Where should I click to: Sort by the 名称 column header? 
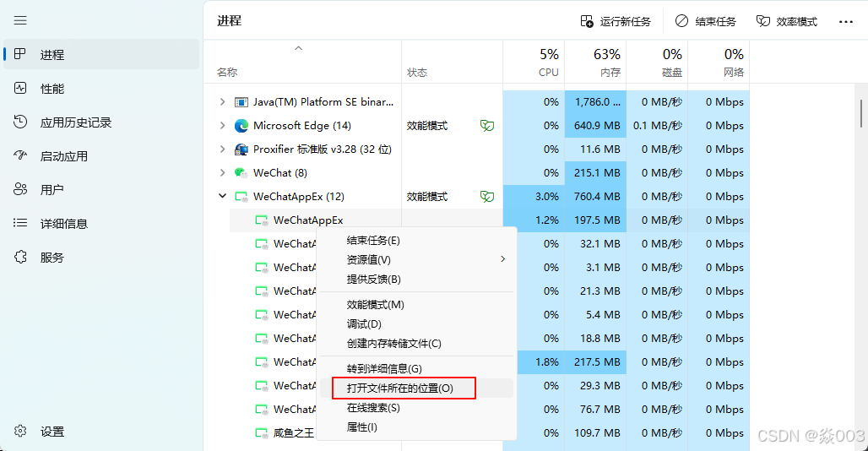[302, 62]
